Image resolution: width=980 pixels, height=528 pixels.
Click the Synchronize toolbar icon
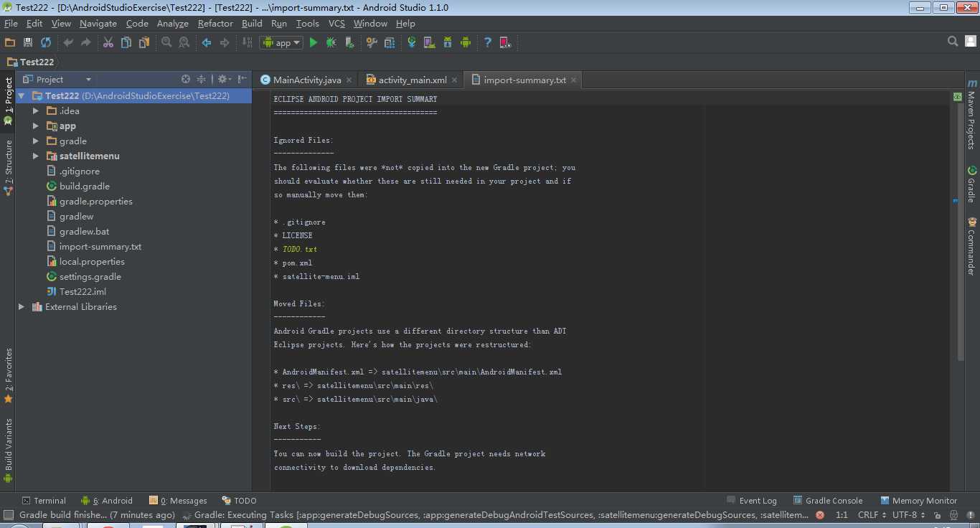point(46,42)
